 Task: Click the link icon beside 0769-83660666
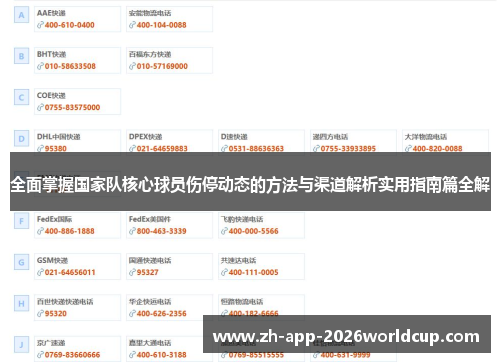coord(40,355)
